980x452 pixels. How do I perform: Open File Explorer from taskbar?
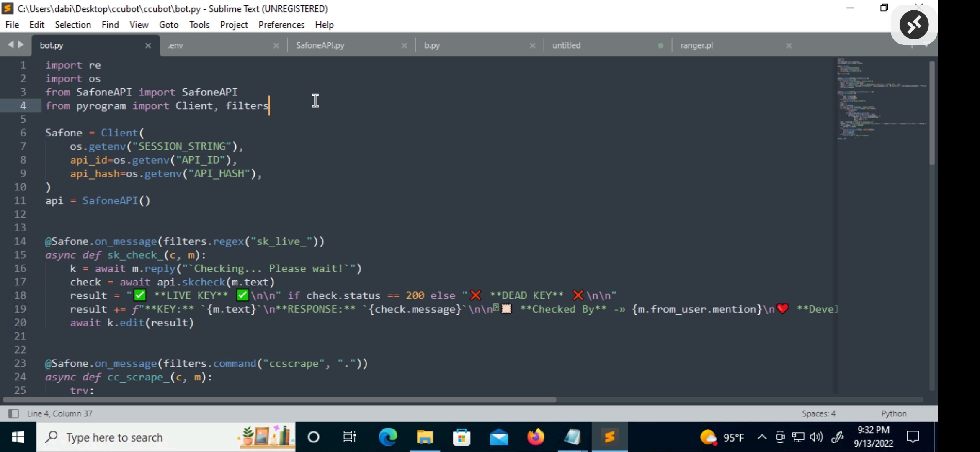point(425,437)
